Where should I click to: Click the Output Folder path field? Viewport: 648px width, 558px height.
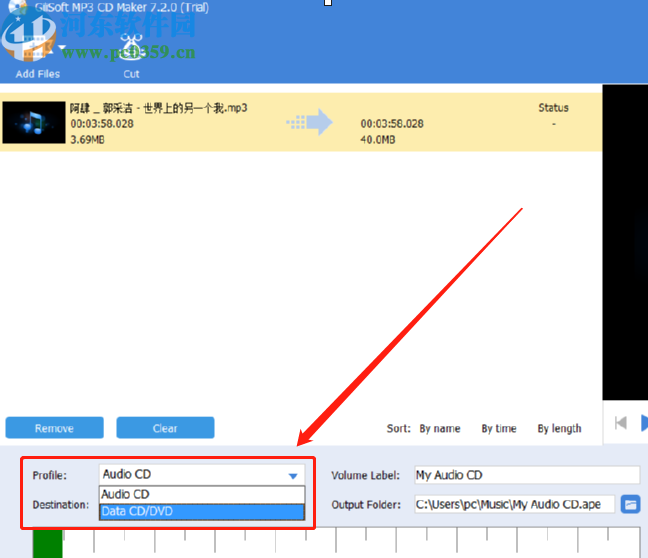(515, 504)
